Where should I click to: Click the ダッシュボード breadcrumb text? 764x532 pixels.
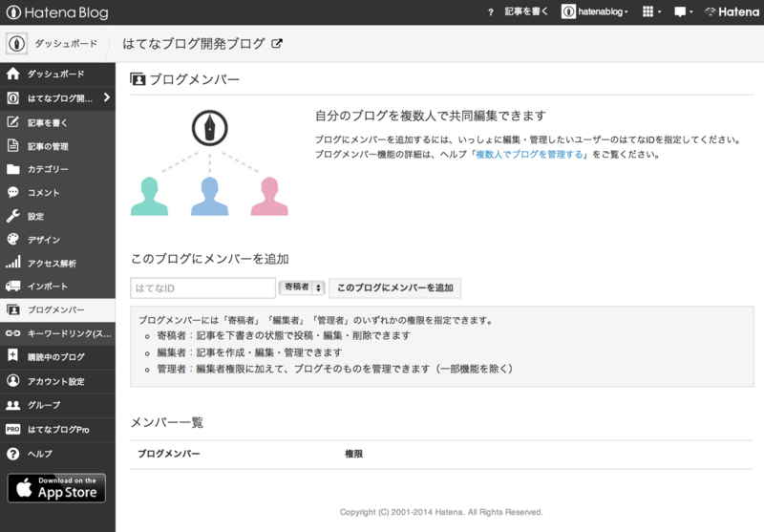[66, 44]
